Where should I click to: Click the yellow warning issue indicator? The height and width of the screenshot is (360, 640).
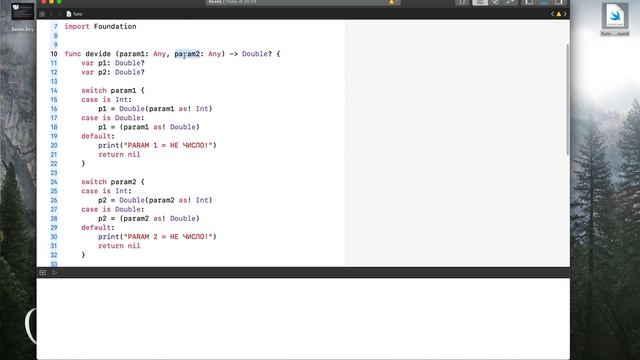pos(559,14)
